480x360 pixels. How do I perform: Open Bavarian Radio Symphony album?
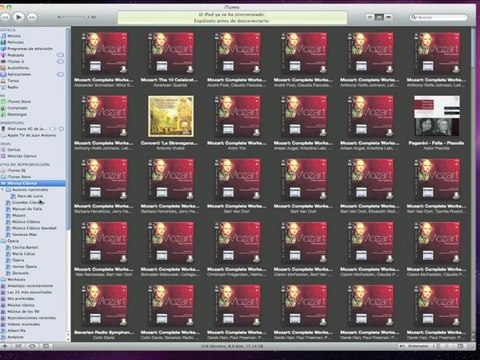click(104, 306)
